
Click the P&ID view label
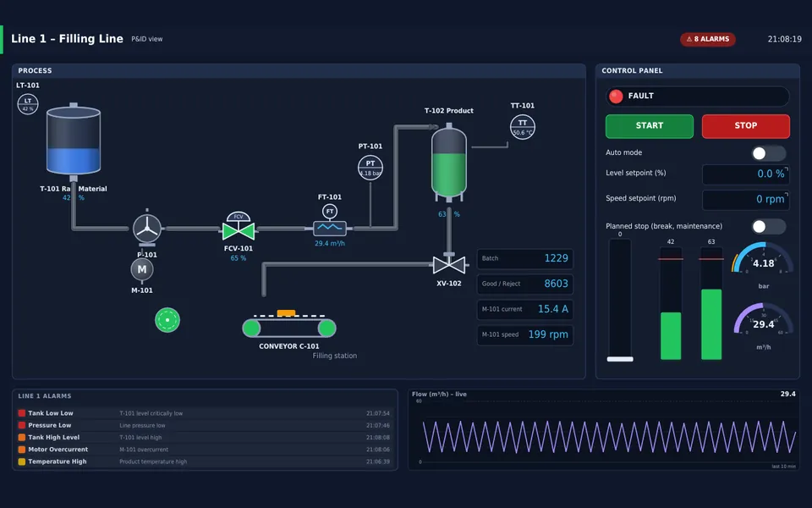(146, 39)
